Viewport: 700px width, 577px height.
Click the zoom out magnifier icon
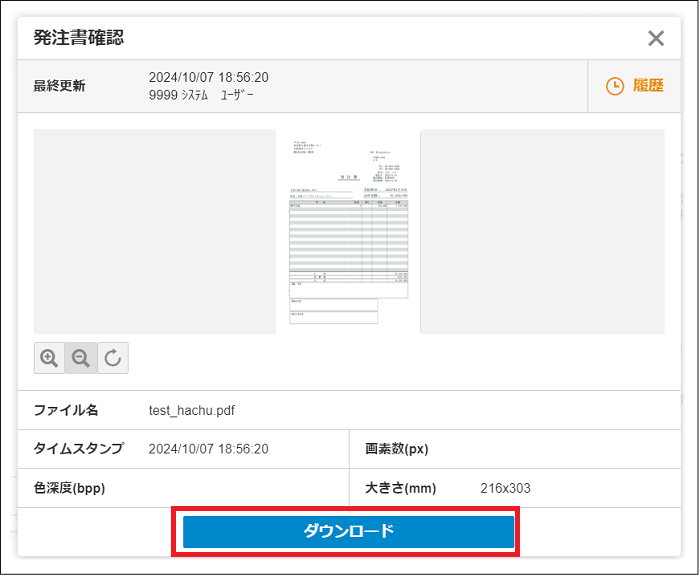point(81,358)
